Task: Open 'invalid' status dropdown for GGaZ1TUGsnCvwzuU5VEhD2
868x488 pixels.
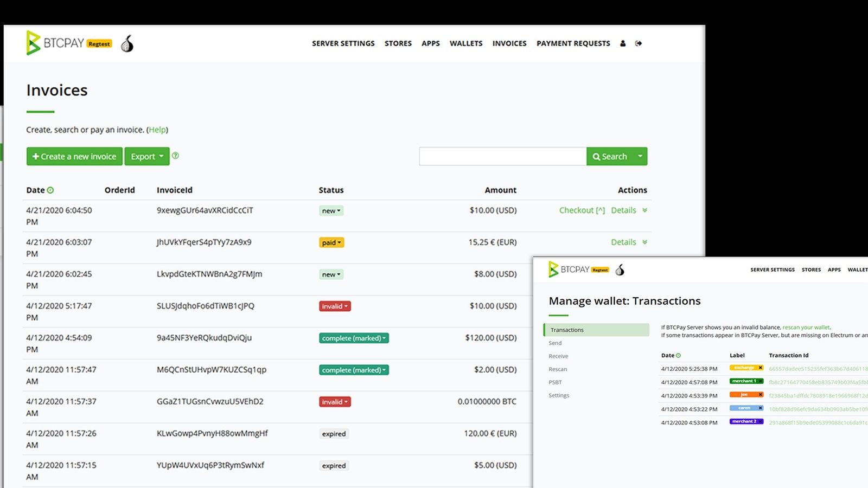Action: coord(335,402)
